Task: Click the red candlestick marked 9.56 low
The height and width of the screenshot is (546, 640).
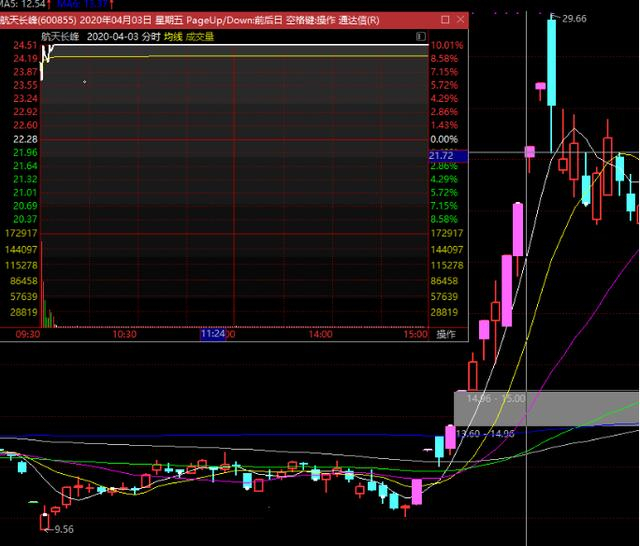Action: (x=44, y=521)
